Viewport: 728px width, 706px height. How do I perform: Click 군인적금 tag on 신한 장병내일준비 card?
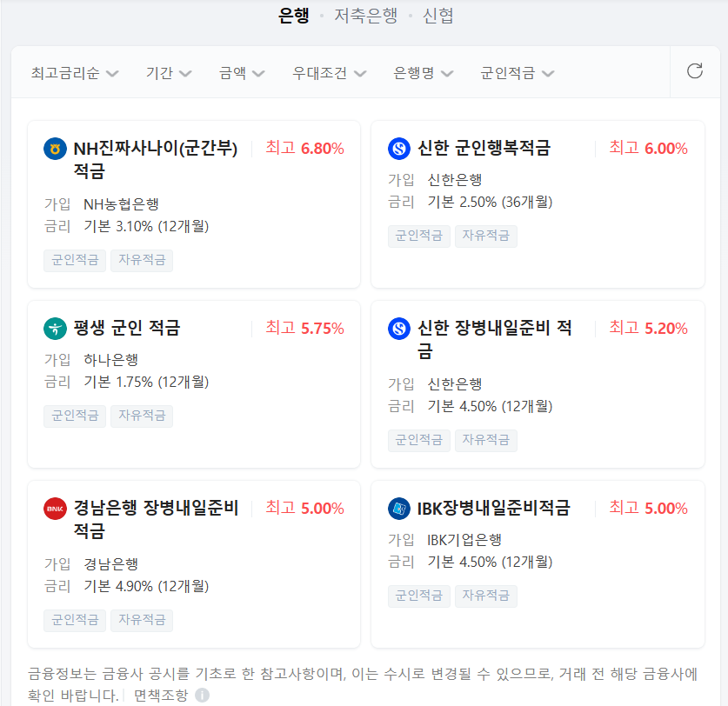pos(418,441)
